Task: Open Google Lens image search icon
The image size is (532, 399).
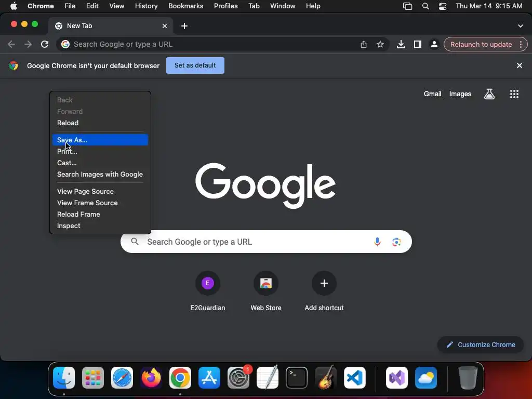Action: click(396, 242)
